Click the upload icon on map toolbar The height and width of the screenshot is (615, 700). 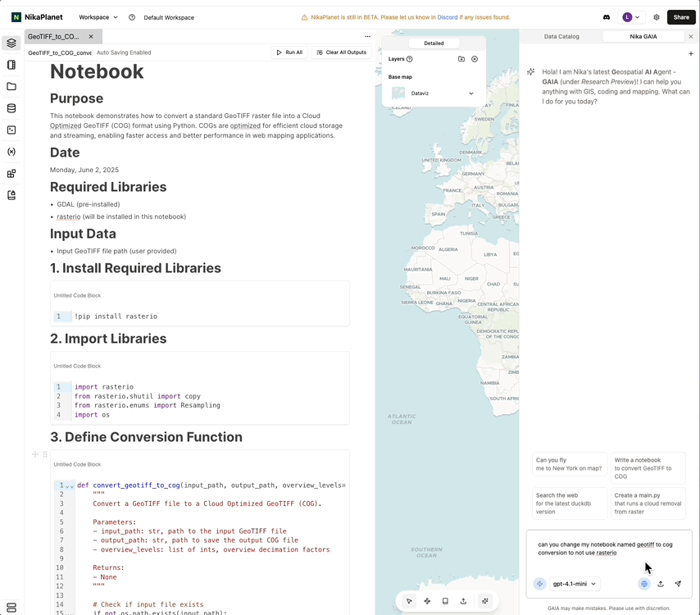(463, 601)
